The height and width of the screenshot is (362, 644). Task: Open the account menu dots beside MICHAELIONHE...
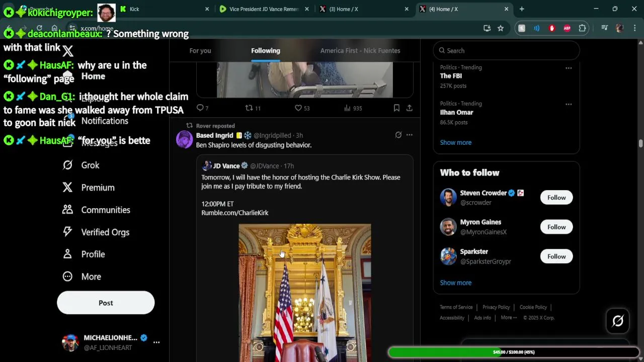156,342
